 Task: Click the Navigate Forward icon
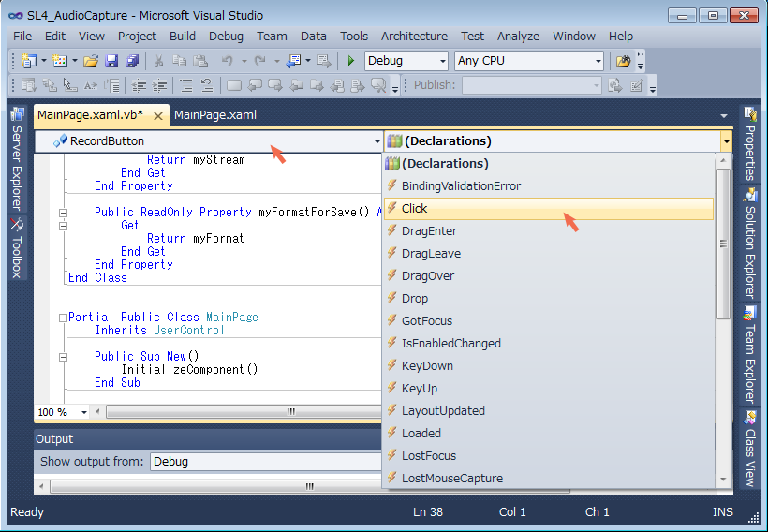coord(323,61)
